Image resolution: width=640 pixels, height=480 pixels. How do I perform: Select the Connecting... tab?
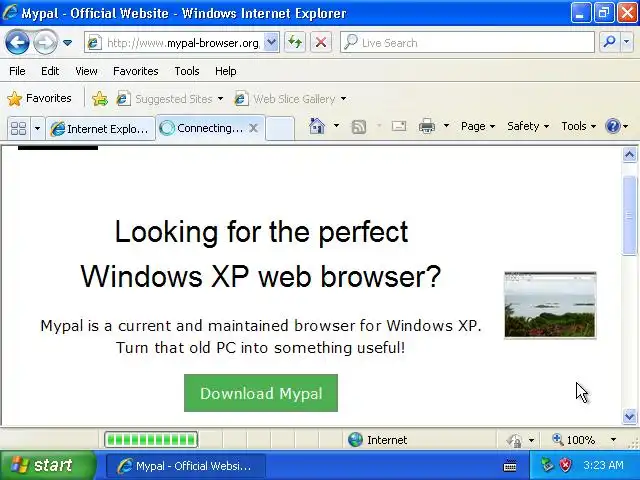(x=202, y=128)
